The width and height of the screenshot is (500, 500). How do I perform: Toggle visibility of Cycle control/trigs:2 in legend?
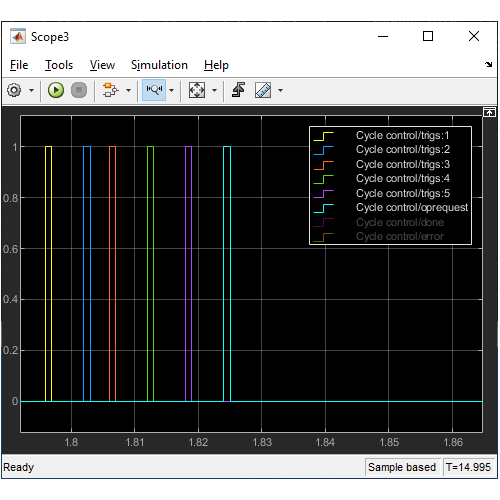(403, 149)
